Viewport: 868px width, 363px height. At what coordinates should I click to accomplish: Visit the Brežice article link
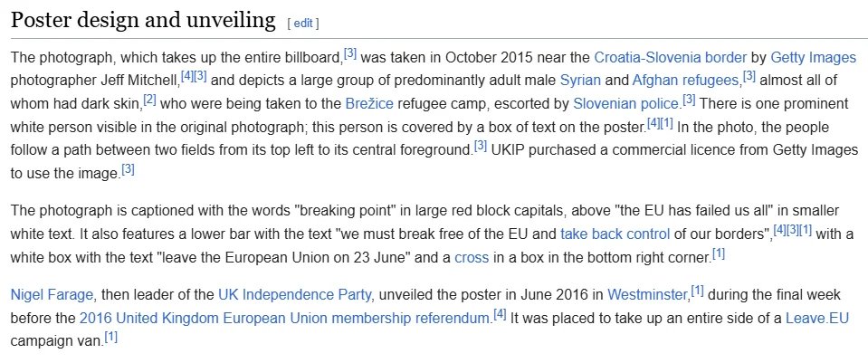tap(369, 104)
